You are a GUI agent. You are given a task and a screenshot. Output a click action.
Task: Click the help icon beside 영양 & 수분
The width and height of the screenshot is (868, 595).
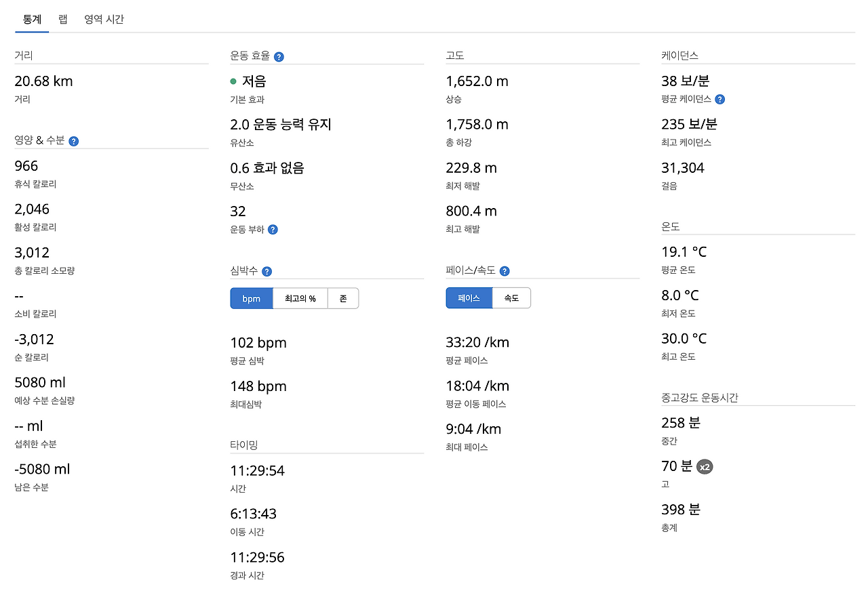point(73,141)
